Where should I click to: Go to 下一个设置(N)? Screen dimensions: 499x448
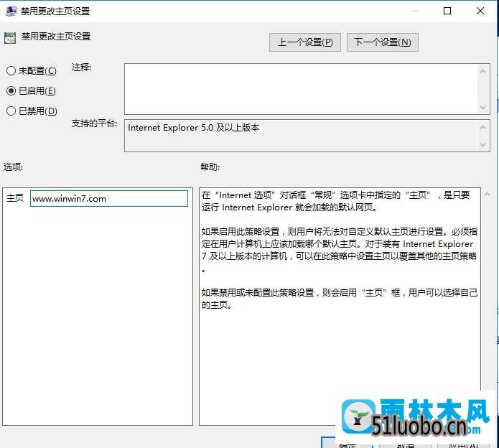[382, 42]
